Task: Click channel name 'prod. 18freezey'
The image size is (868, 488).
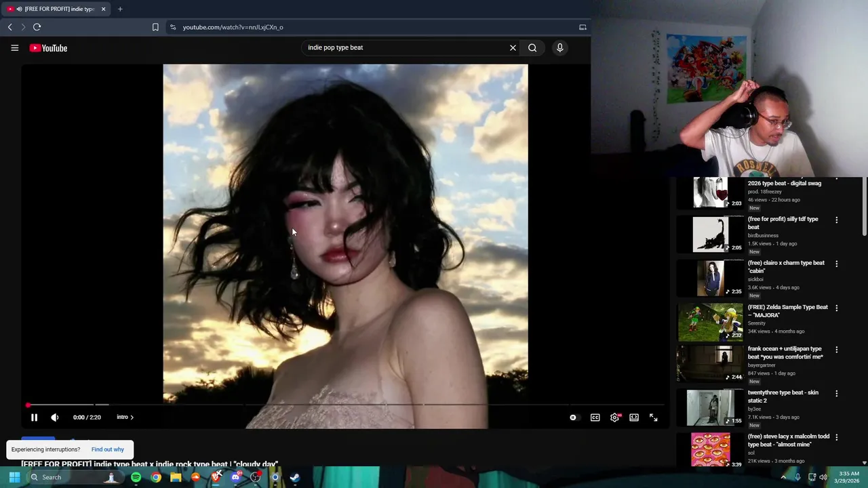Action: pos(765,192)
